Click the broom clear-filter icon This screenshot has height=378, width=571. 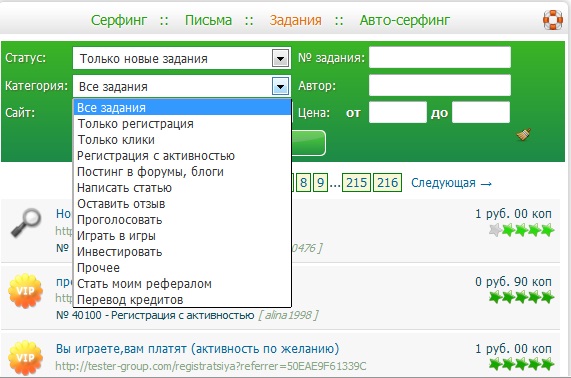point(524,134)
